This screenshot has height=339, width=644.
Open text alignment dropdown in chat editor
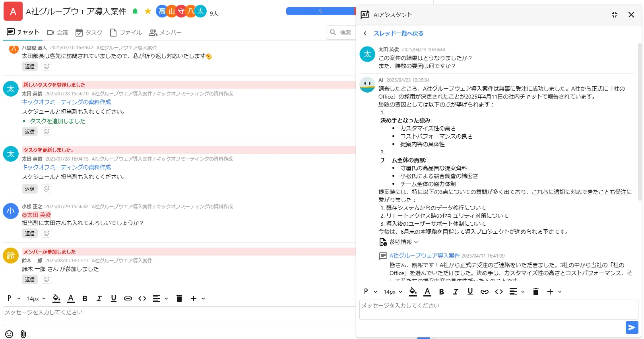pyautogui.click(x=160, y=298)
